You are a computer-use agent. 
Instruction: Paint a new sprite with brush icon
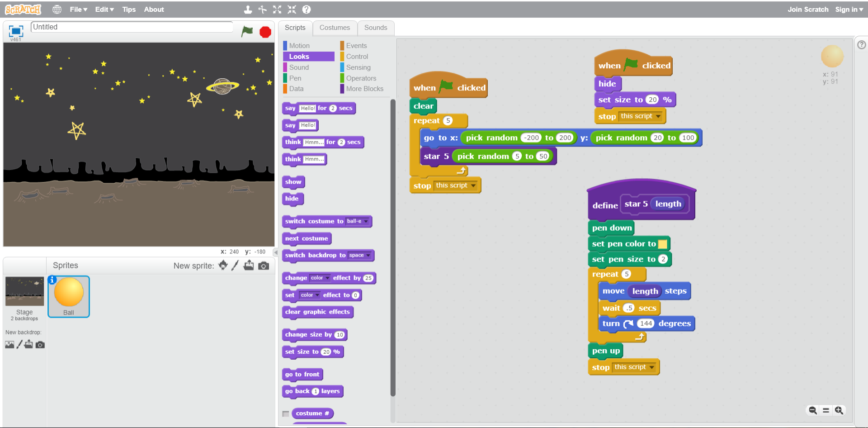235,266
